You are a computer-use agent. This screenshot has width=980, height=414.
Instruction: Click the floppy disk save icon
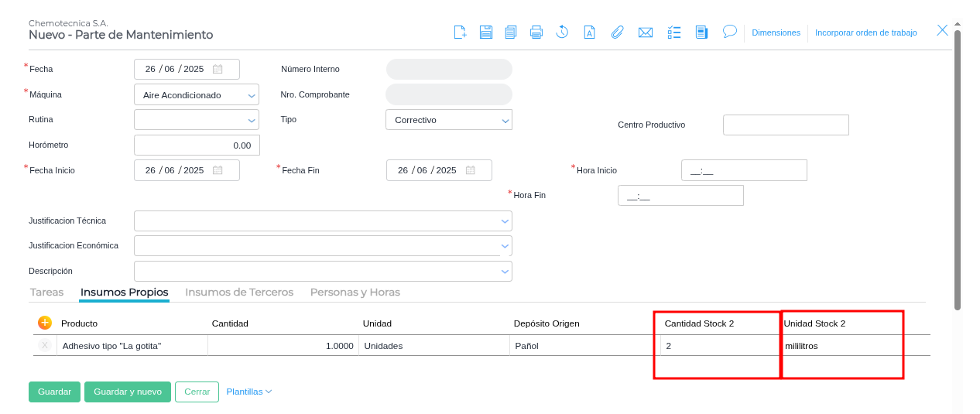point(486,32)
